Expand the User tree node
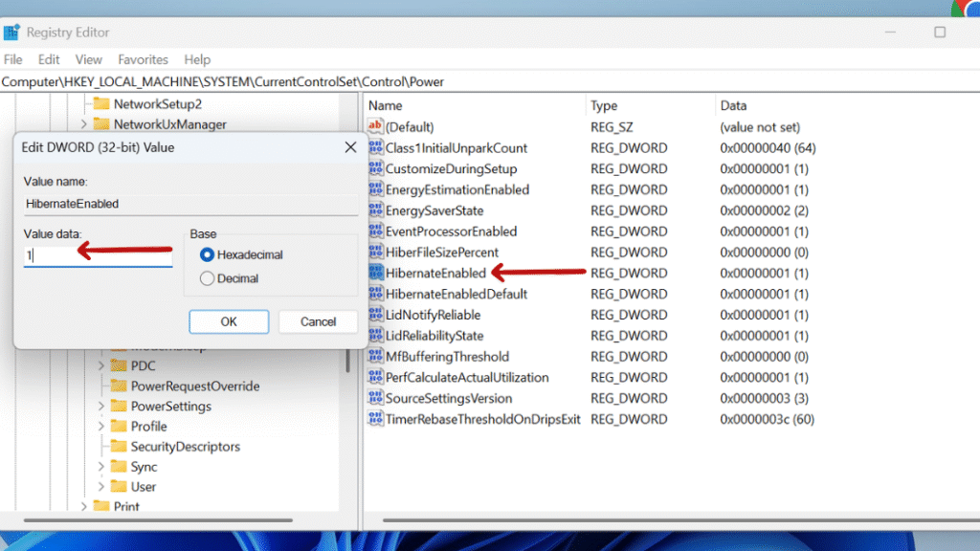 (101, 487)
